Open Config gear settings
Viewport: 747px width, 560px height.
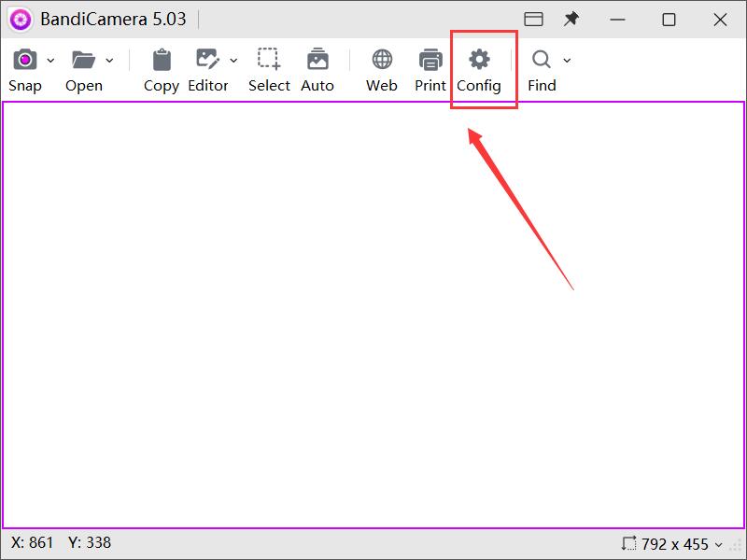479,61
